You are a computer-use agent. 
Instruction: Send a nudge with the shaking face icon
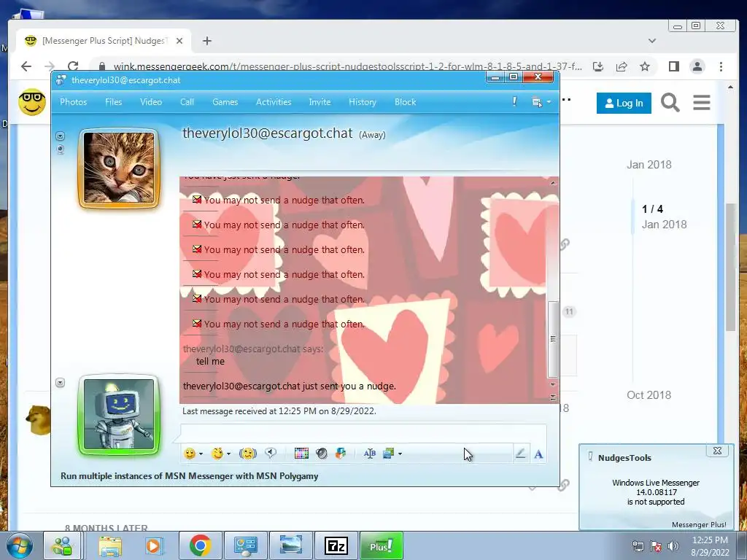[248, 454]
